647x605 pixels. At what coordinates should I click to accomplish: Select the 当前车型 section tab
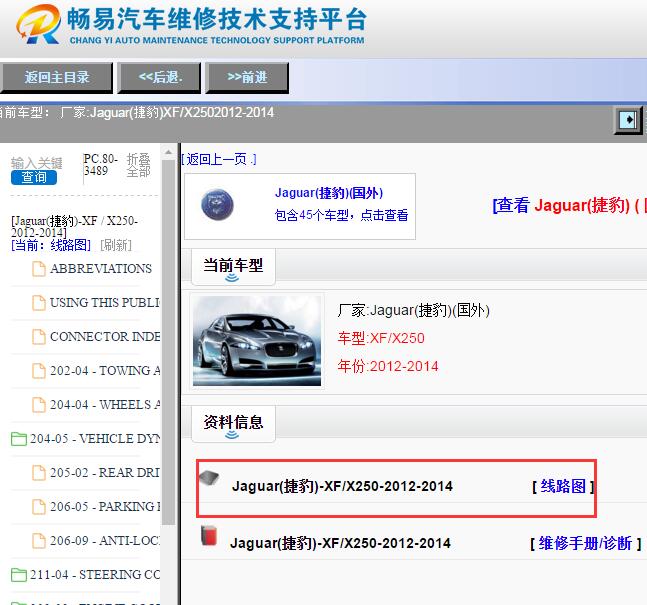[233, 267]
